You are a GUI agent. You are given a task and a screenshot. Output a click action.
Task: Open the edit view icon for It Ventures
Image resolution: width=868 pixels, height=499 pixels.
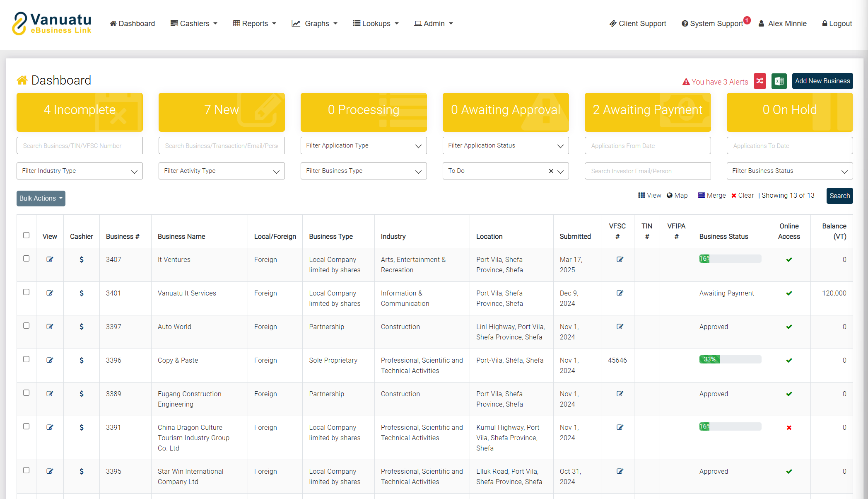click(50, 259)
